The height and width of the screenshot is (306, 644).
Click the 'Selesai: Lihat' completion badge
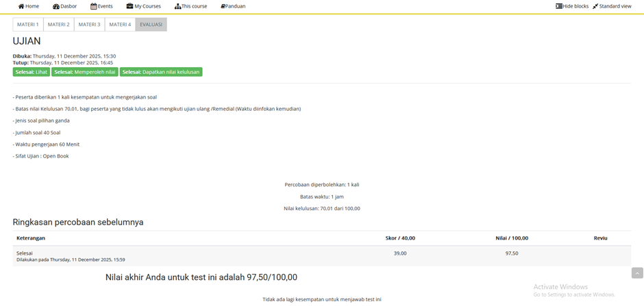[x=32, y=72]
